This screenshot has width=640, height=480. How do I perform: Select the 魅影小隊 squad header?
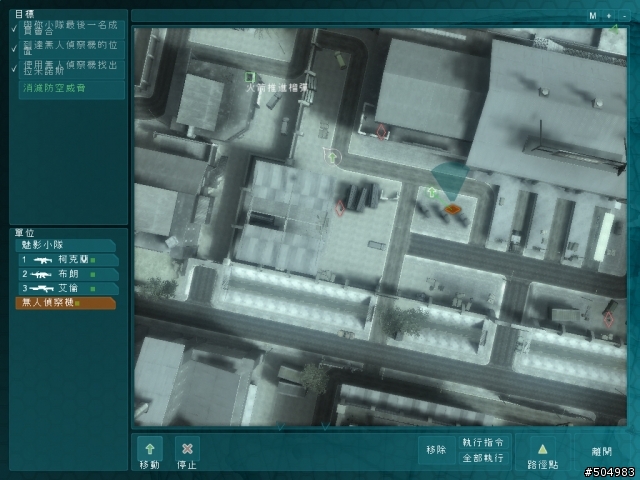tap(66, 245)
